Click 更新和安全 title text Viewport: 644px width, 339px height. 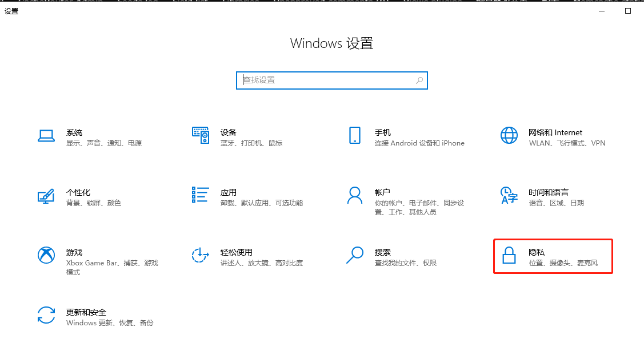coord(86,312)
